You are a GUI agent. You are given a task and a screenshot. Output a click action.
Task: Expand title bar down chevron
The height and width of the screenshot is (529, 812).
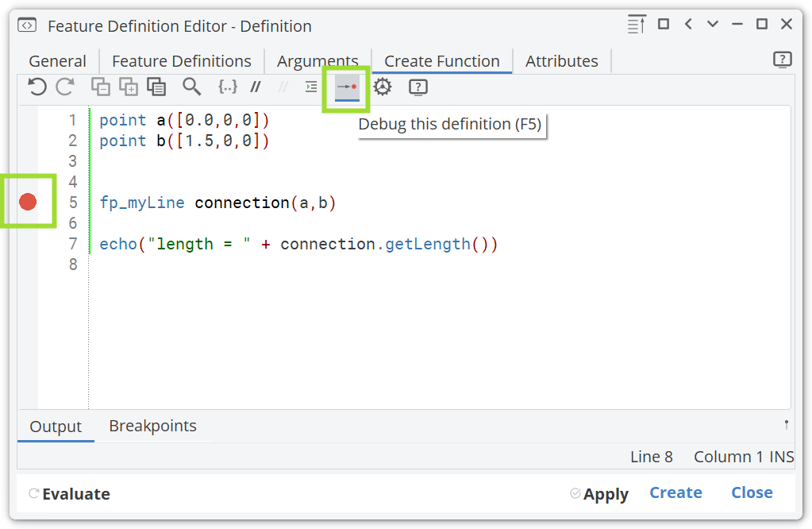tap(713, 24)
